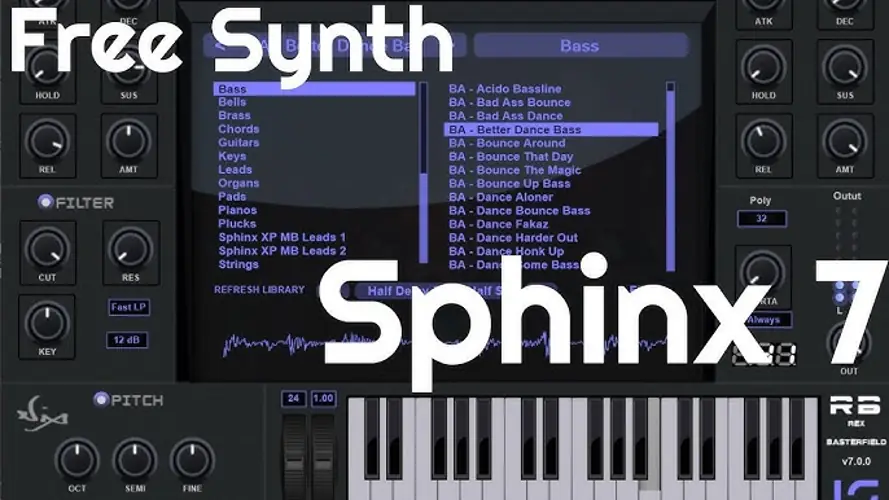The height and width of the screenshot is (500, 889).
Task: Open the Poly voices 32 selector
Action: (x=762, y=219)
